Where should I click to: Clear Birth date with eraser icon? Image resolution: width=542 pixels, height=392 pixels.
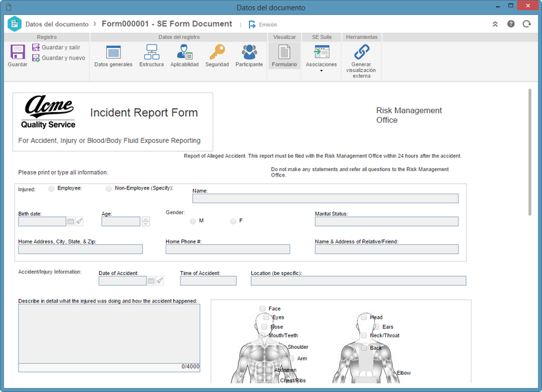coord(79,221)
